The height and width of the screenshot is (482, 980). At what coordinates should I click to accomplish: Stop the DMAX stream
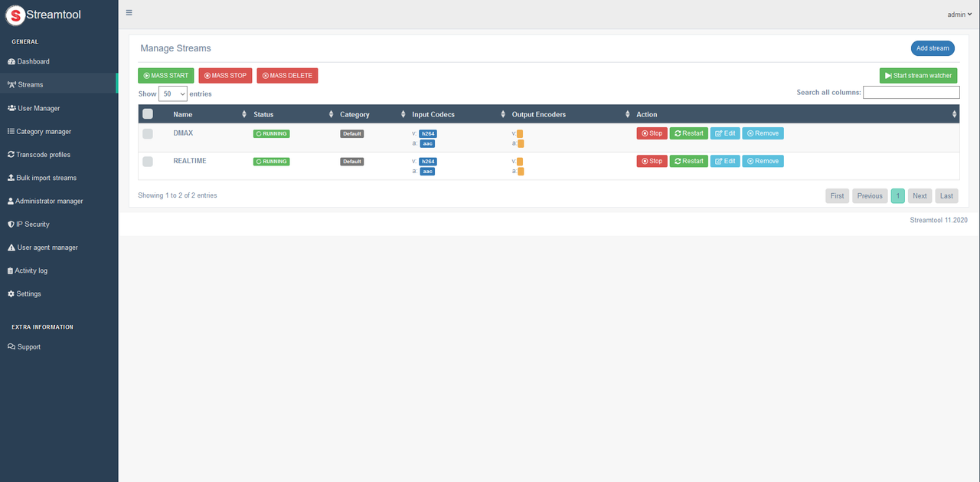(652, 133)
